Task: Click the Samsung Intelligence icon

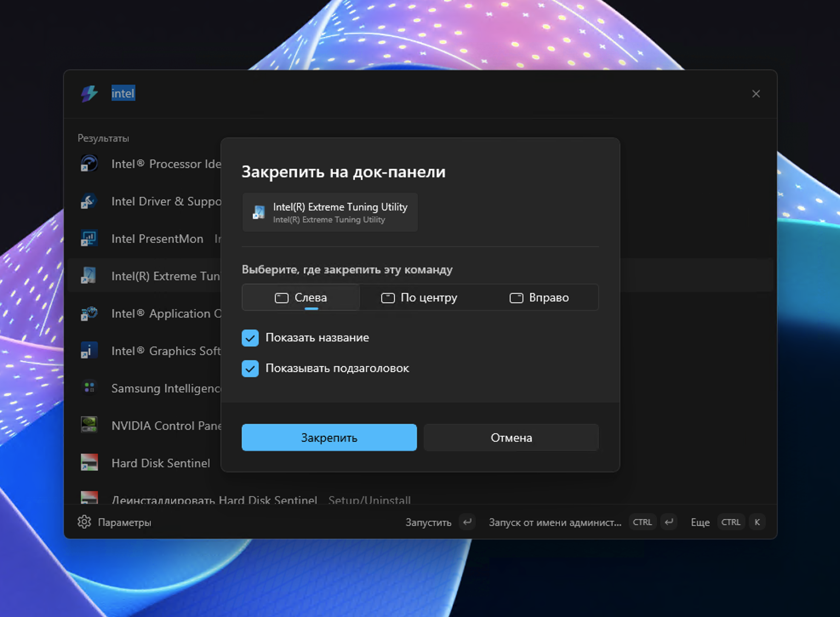Action: click(89, 388)
